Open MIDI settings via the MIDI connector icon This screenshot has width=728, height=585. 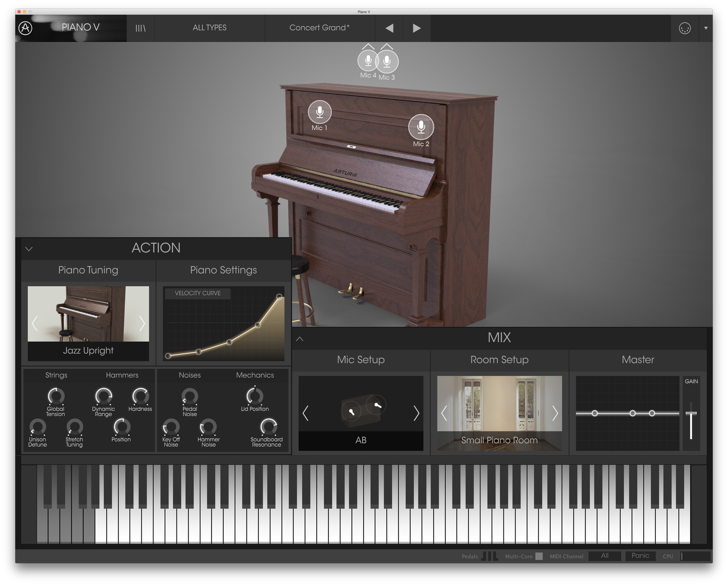(685, 28)
